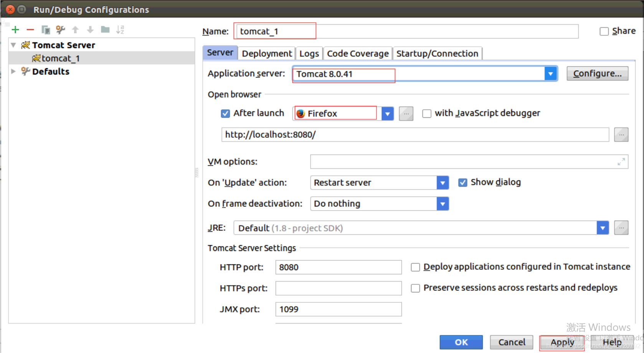Collapse the Tomcat Server tree node
Screen dimensions: 644x353
[13, 45]
